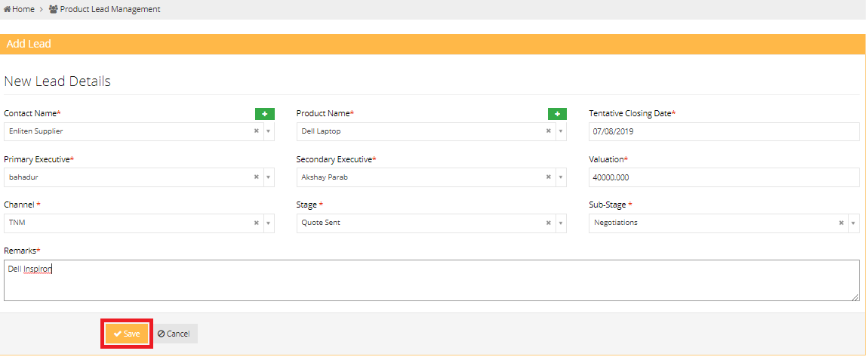Image resolution: width=868 pixels, height=357 pixels.
Task: Clear the TNM channel selection
Action: point(256,223)
